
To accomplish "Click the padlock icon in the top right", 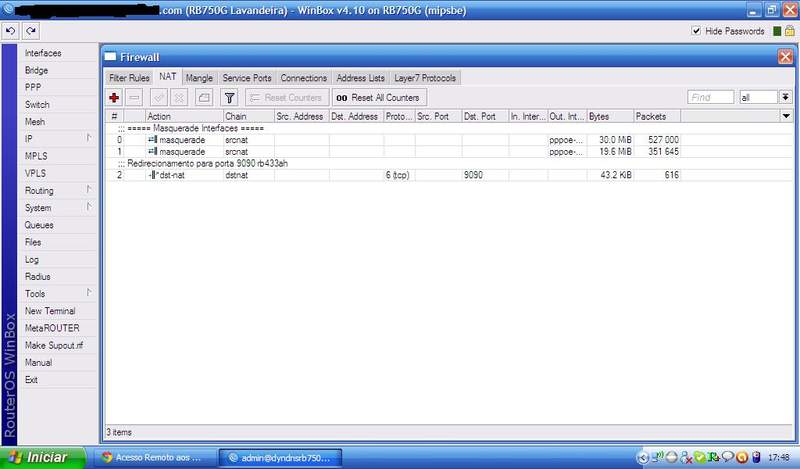I will click(790, 31).
